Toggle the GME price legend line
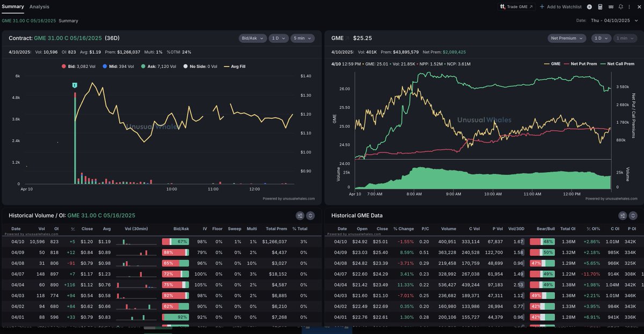 [552, 63]
